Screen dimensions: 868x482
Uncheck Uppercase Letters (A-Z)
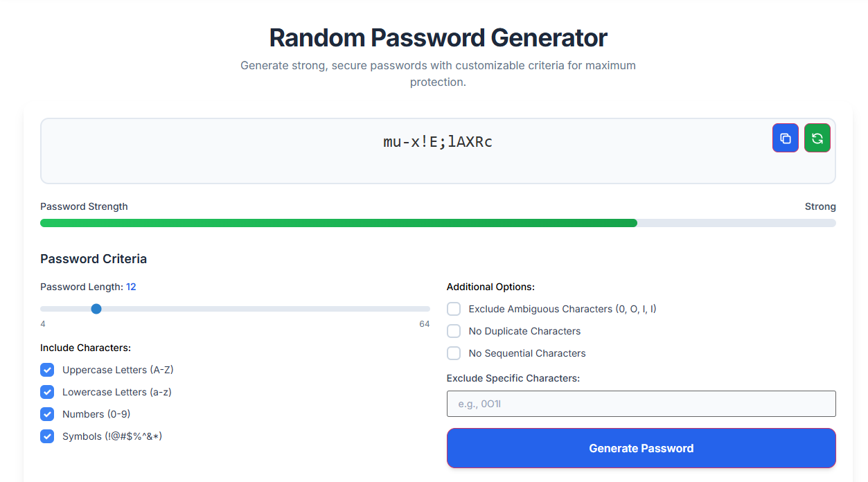click(x=47, y=370)
